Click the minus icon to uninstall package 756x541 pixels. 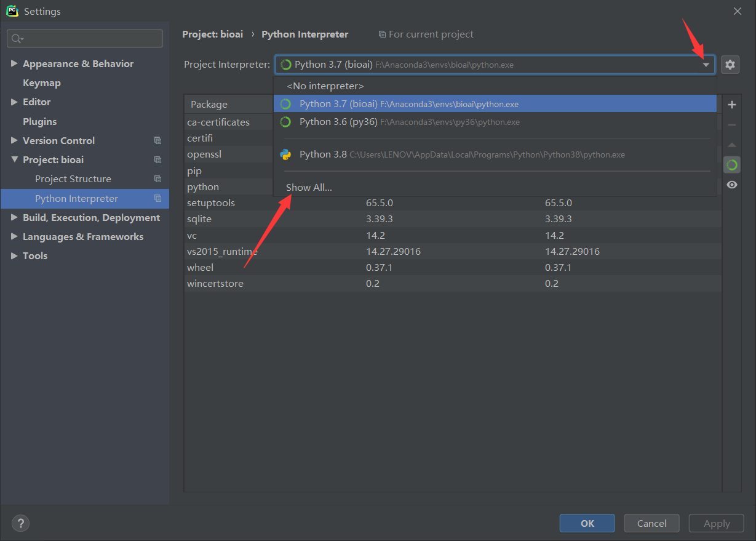click(732, 125)
